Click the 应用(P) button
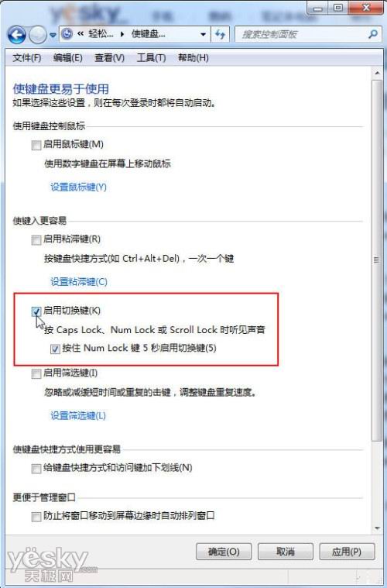 (x=347, y=552)
